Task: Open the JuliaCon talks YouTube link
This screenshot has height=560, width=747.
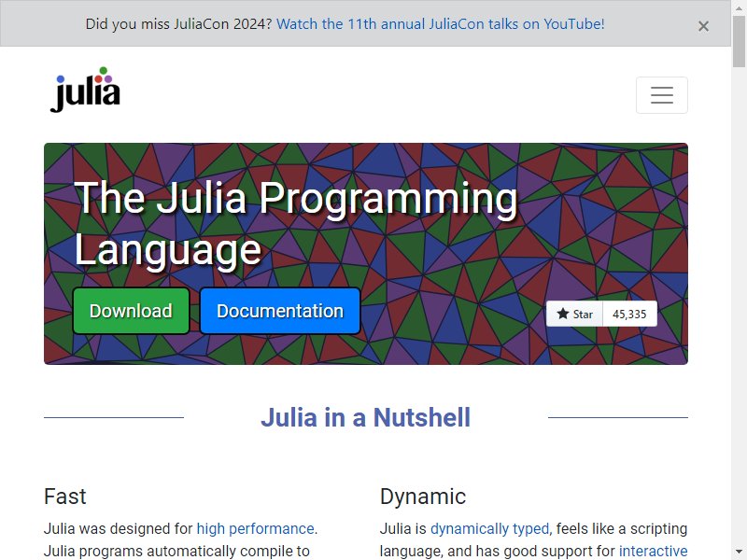Action: coord(440,24)
